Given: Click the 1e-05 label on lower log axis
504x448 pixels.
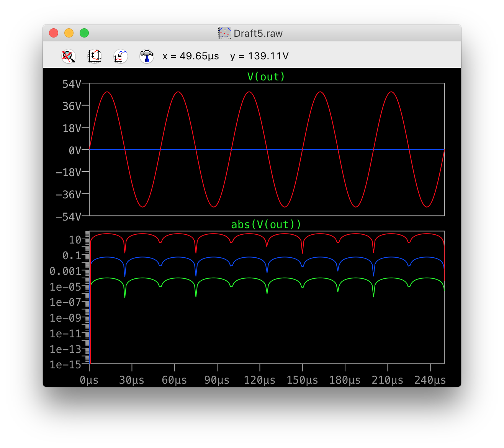Looking at the screenshot, I should 65,287.
